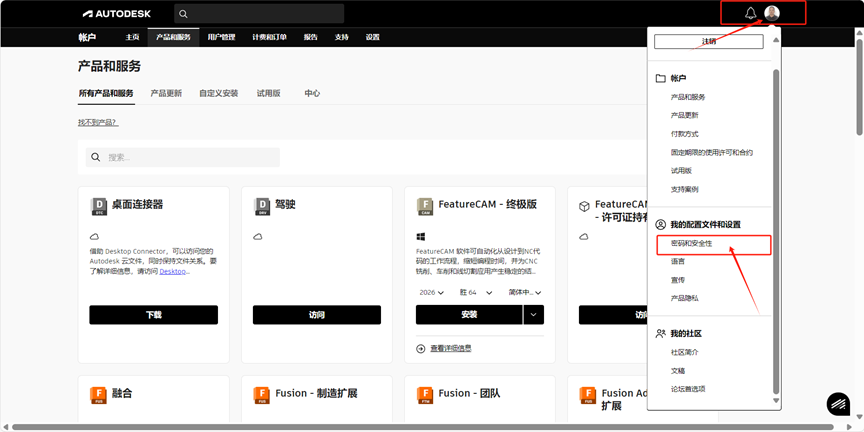Click the 查看详细信息 link
Image resolution: width=864 pixels, height=432 pixels.
(451, 348)
